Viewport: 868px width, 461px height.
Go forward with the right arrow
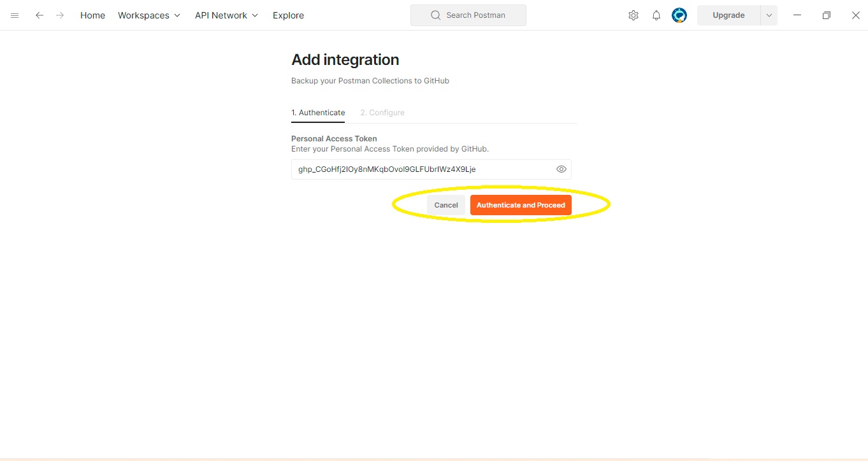pos(60,15)
